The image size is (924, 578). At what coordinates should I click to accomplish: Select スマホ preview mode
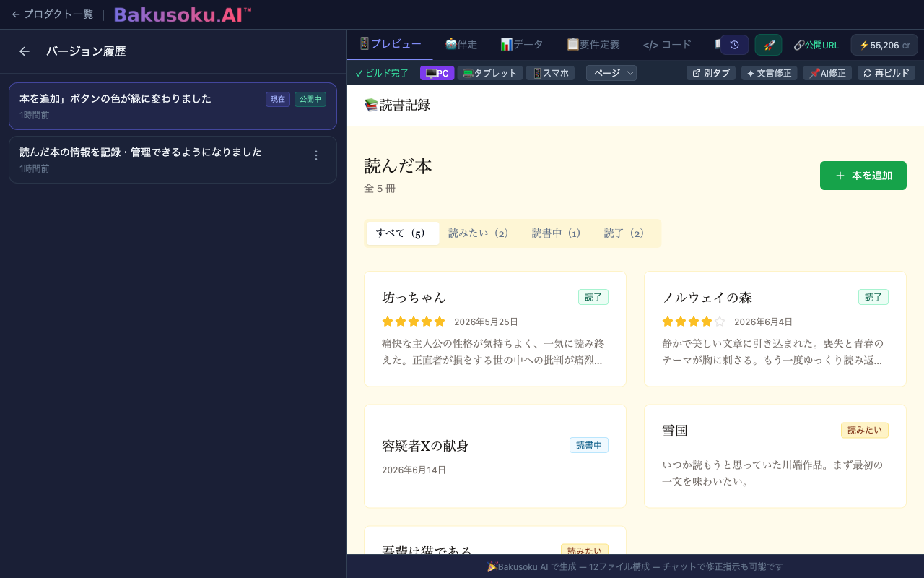coord(550,73)
